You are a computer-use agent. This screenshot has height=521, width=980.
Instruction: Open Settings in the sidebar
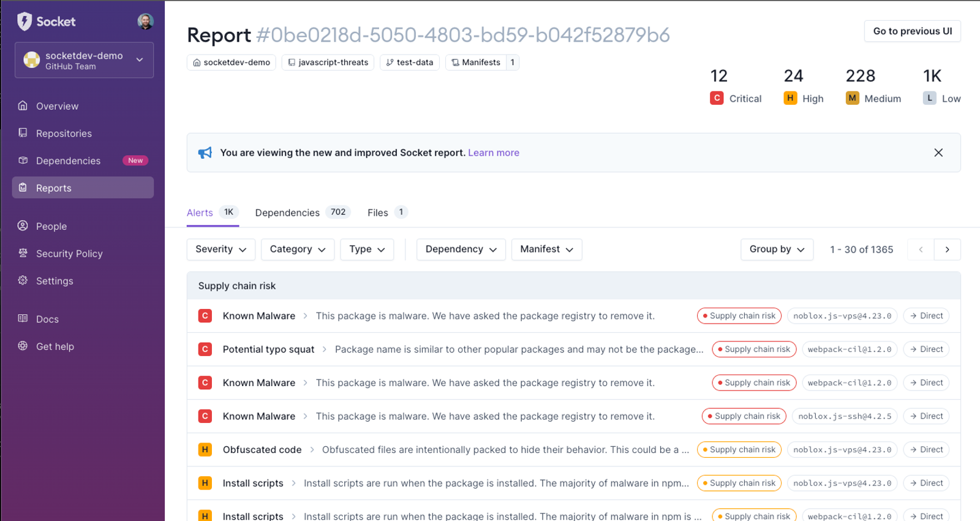tap(83, 281)
